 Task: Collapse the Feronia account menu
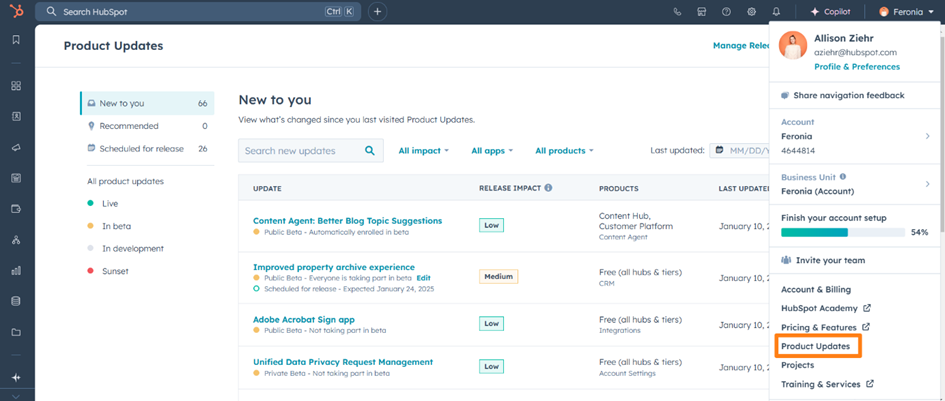point(905,11)
